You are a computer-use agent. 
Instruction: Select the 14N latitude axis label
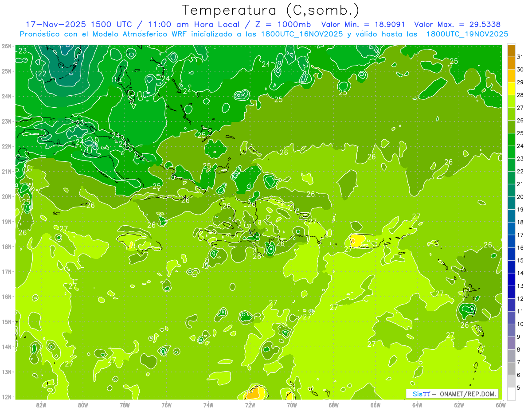(x=7, y=347)
